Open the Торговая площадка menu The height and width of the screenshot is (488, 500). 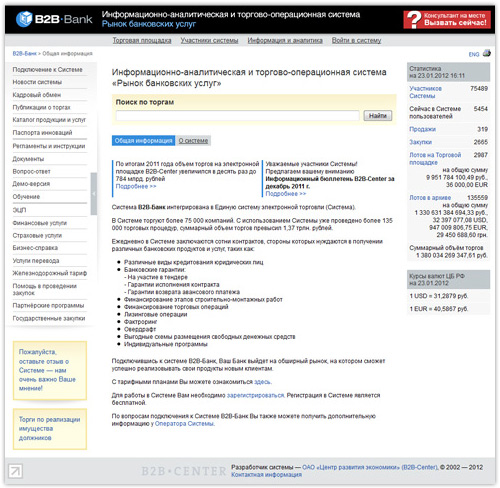142,40
